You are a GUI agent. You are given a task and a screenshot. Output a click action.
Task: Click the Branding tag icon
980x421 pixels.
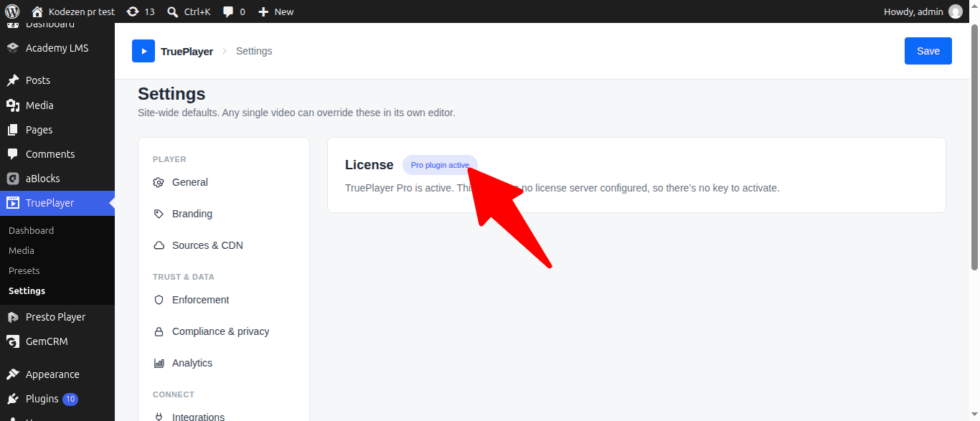click(x=159, y=214)
